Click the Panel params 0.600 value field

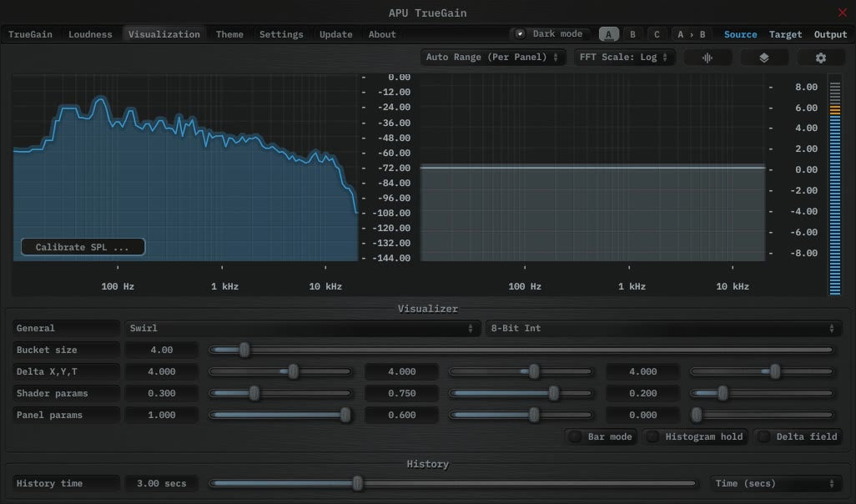pyautogui.click(x=402, y=415)
